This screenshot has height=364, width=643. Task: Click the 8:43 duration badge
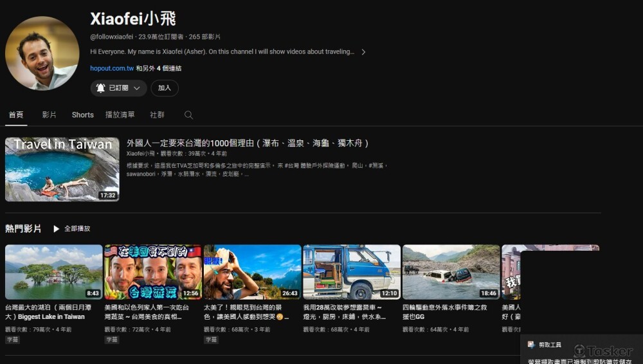(93, 293)
